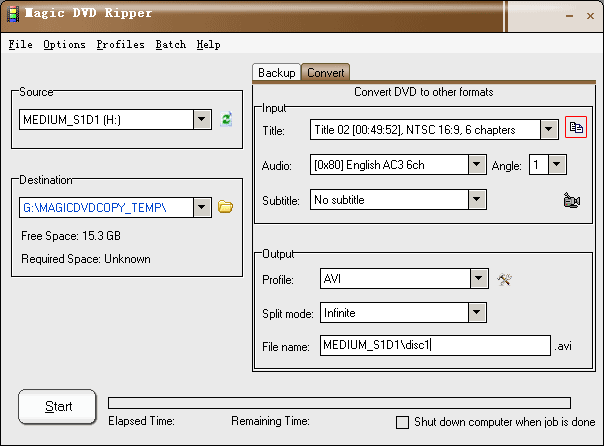Open the Options menu
This screenshot has height=446, width=604.
[64, 45]
